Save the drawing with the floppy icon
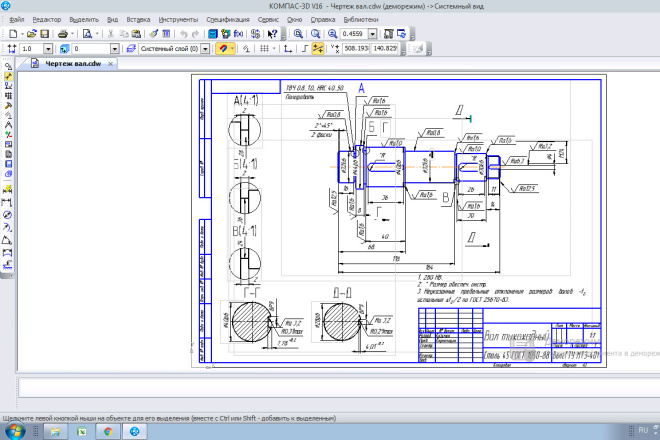This screenshot has width=660, height=440. click(x=45, y=34)
